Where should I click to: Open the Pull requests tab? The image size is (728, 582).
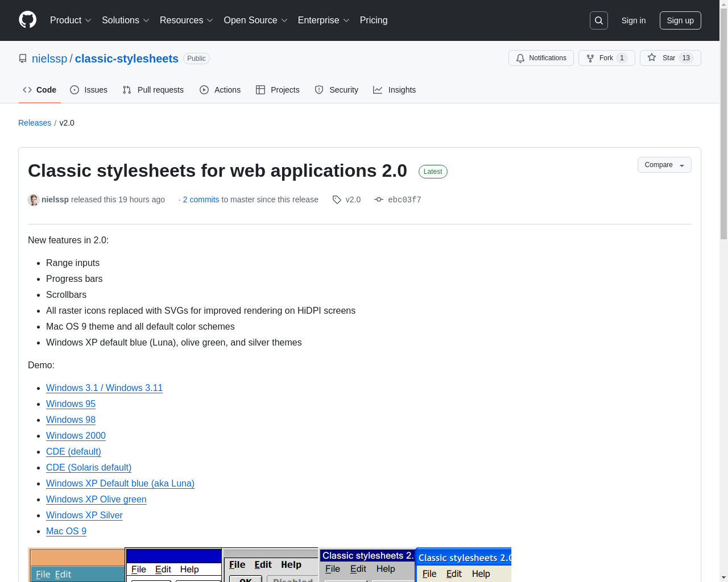pos(153,90)
